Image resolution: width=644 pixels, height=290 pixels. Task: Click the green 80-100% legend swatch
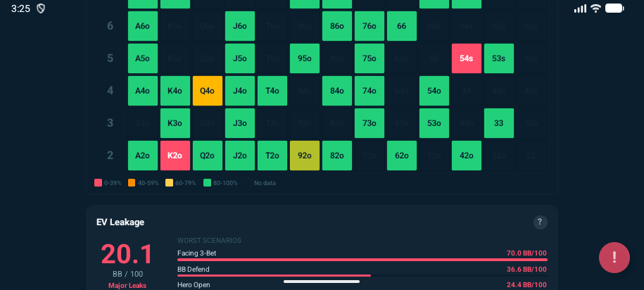[x=207, y=183]
